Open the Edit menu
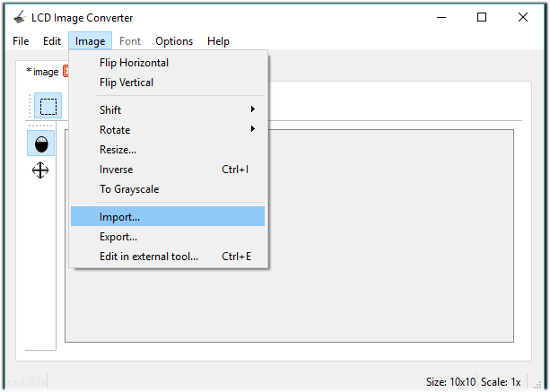This screenshot has height=392, width=550. 52,41
